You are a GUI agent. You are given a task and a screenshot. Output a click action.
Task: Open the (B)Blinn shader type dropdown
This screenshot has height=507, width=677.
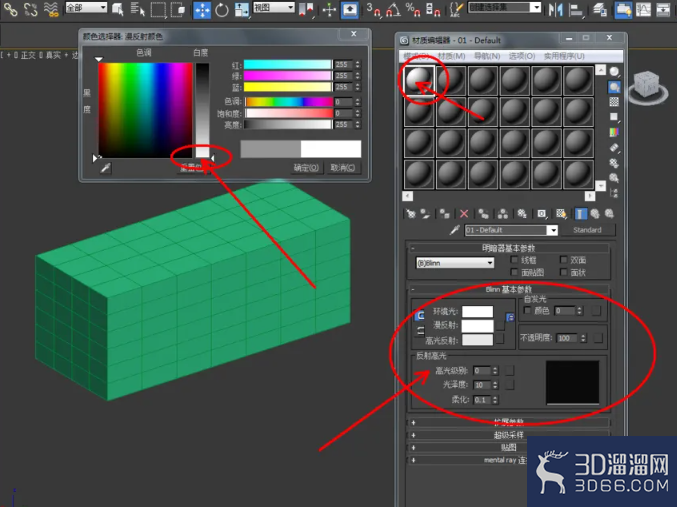pos(455,263)
